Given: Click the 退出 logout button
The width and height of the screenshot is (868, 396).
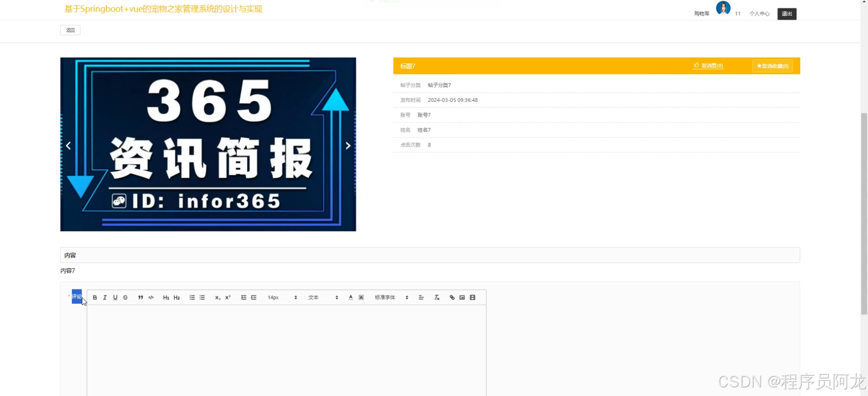Looking at the screenshot, I should click(787, 14).
